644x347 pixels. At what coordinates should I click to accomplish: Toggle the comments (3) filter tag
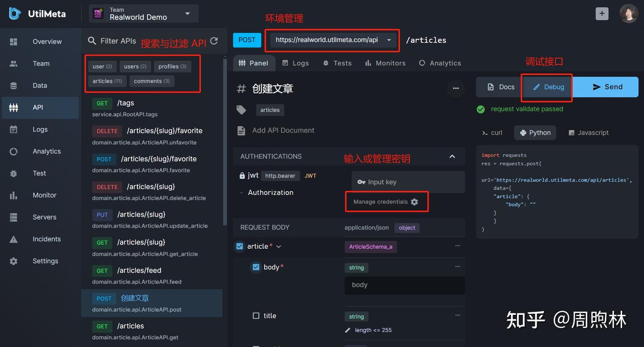click(152, 81)
